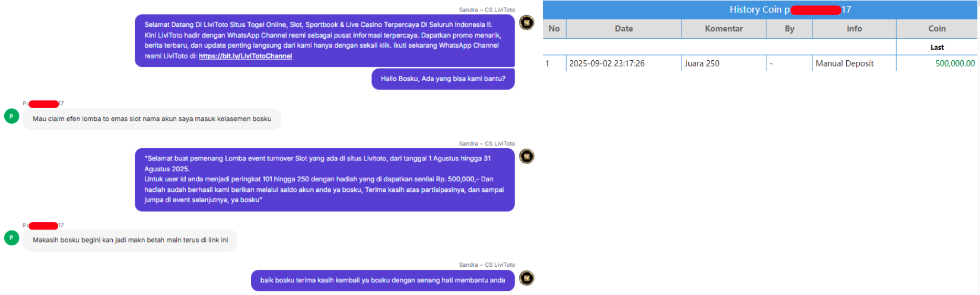Click the 'Coin' column header
The height and width of the screenshot is (295, 980).
click(936, 29)
